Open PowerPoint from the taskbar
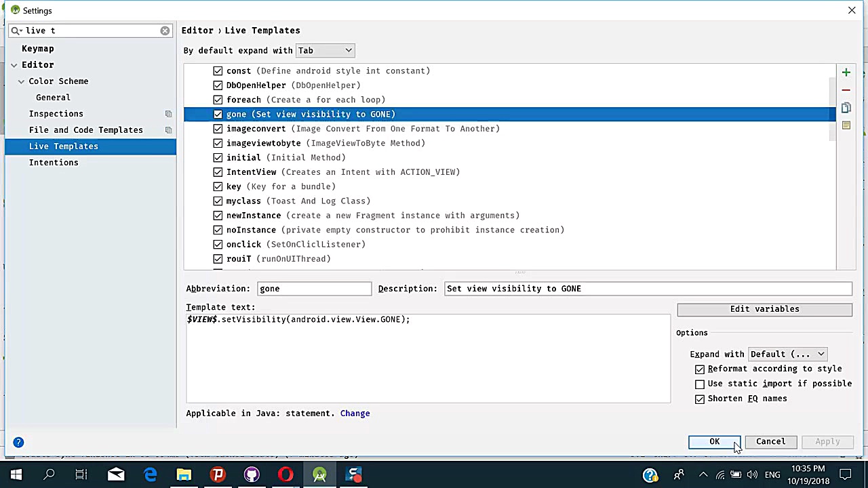868x488 pixels. tap(218, 474)
